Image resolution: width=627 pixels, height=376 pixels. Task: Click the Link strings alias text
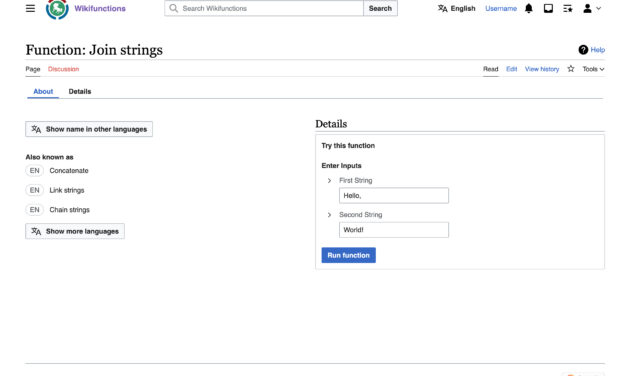[x=67, y=190]
